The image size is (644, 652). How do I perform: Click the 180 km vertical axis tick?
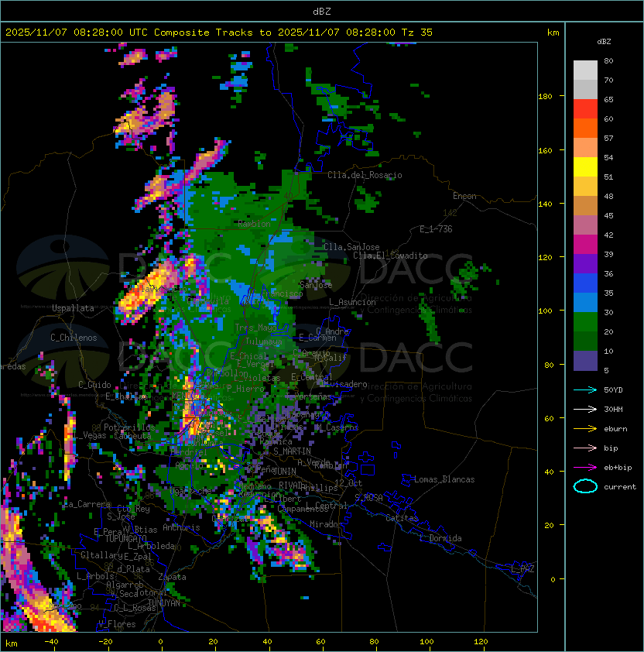(x=545, y=96)
